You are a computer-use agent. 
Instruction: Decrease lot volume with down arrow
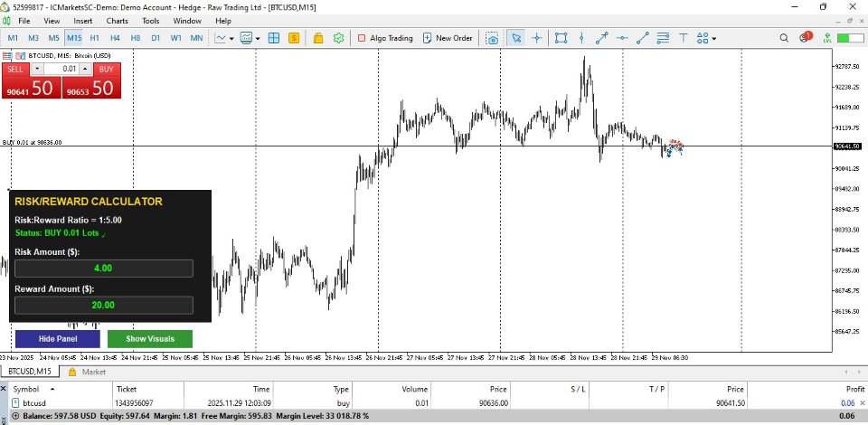coord(36,69)
